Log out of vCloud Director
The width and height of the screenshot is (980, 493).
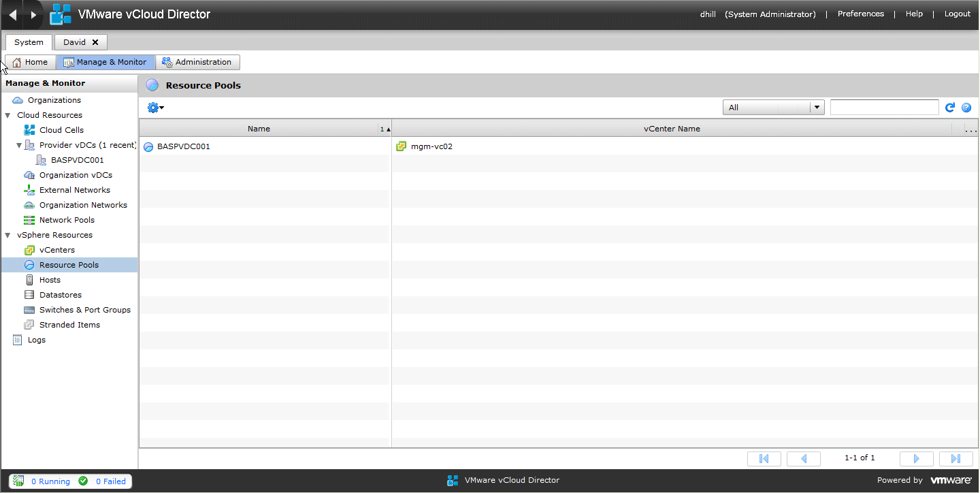(958, 14)
